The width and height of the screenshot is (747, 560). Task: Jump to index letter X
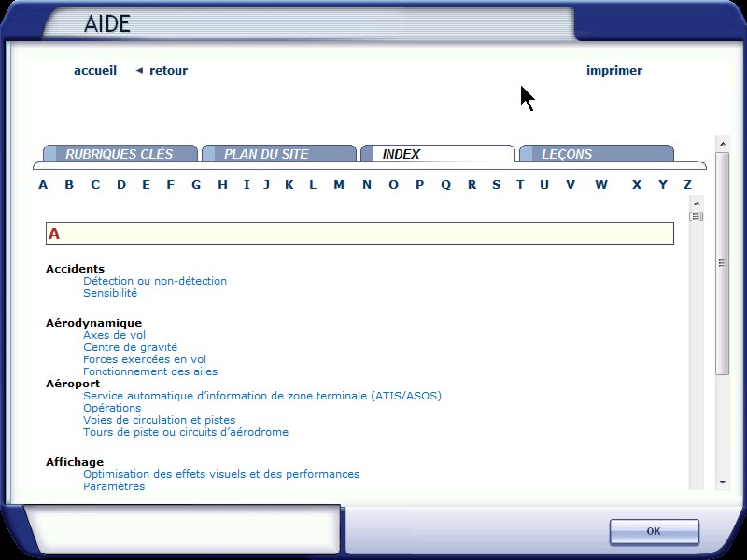coord(637,184)
